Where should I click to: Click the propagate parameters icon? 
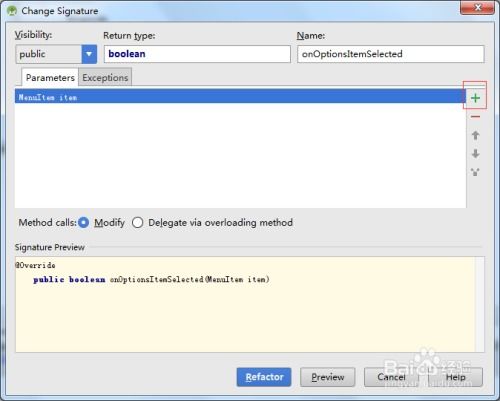click(475, 172)
